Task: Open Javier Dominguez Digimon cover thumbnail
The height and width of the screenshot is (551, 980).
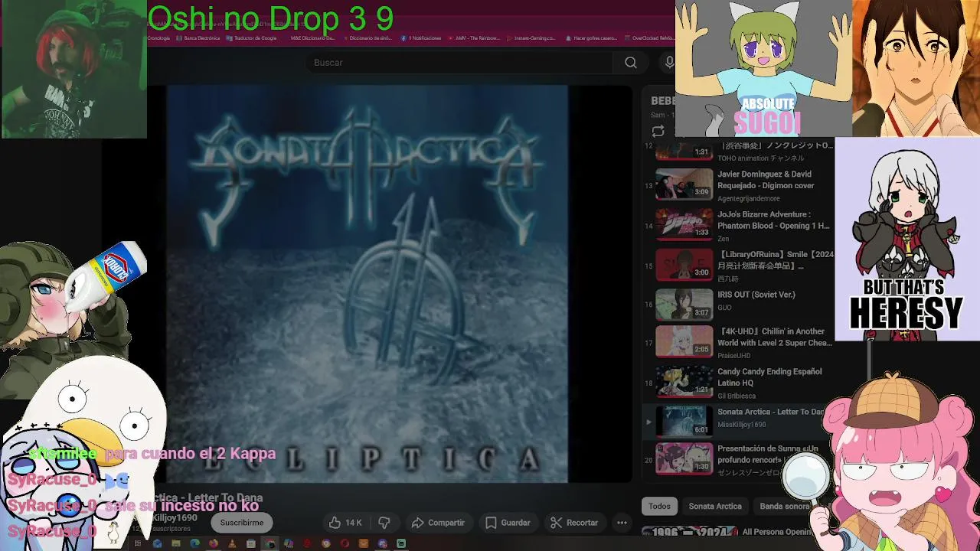Action: click(684, 184)
